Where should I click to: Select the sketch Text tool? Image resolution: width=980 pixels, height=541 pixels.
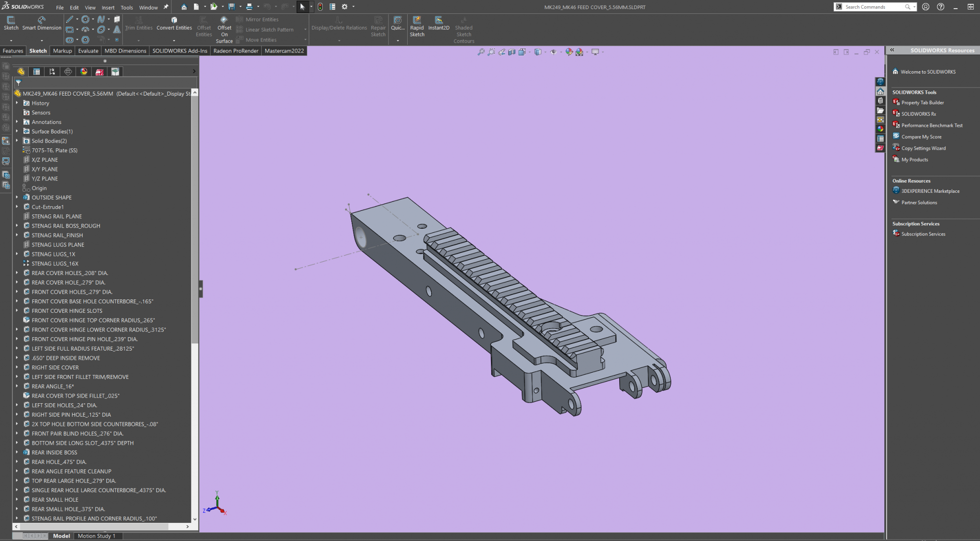point(117,30)
